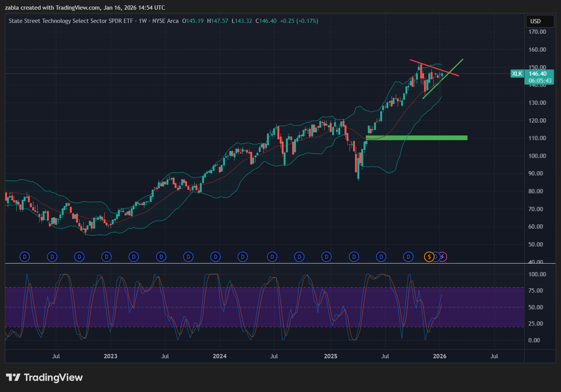561x392 pixels.
Task: Click the 146.40 current price label
Action: pos(538,74)
